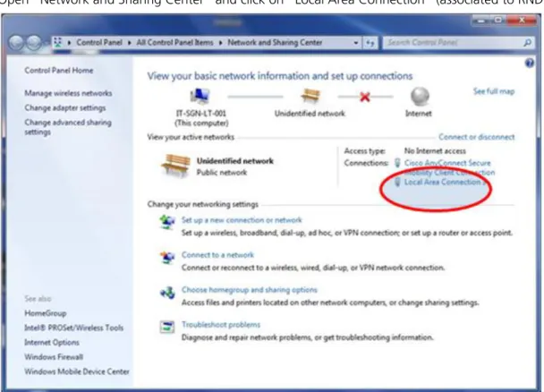Click the Set up a new connection icon
Image resolution: width=544 pixels, height=392 pixels.
coord(167,222)
